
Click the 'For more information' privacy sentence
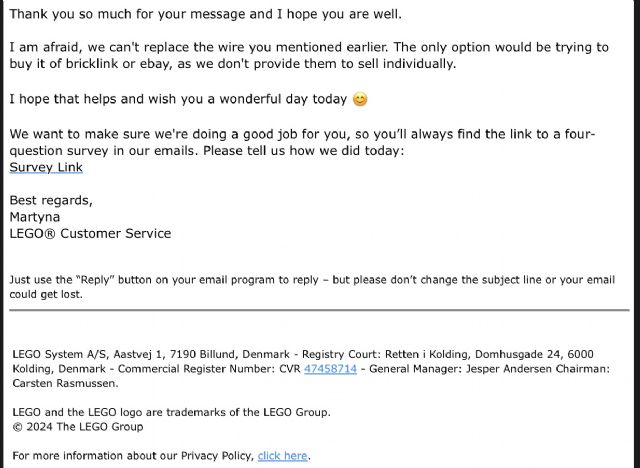point(132,456)
